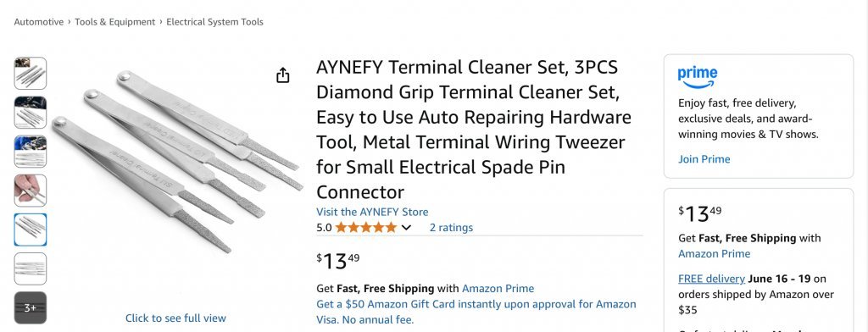
Task: Click the Join Prime link
Action: (x=704, y=159)
